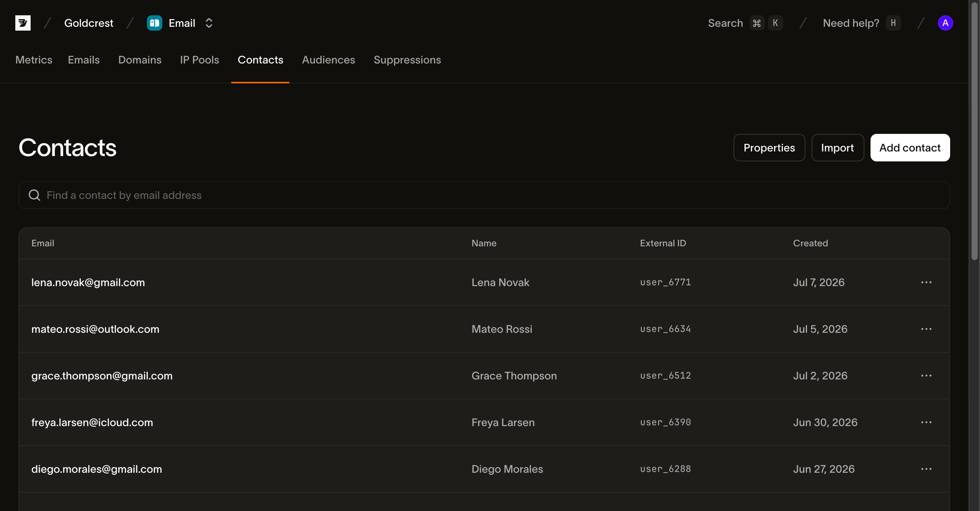Click the name Lena Novak

[x=500, y=282]
